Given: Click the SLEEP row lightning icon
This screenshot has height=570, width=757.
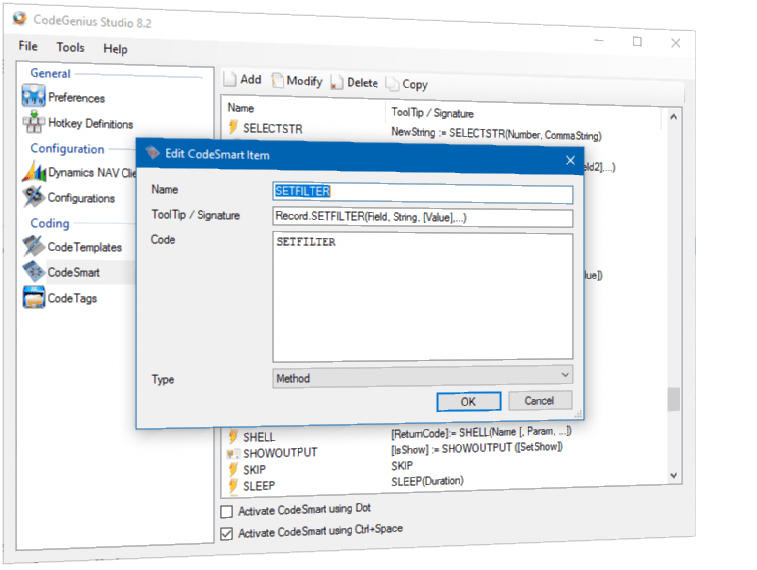Looking at the screenshot, I should pos(233,485).
